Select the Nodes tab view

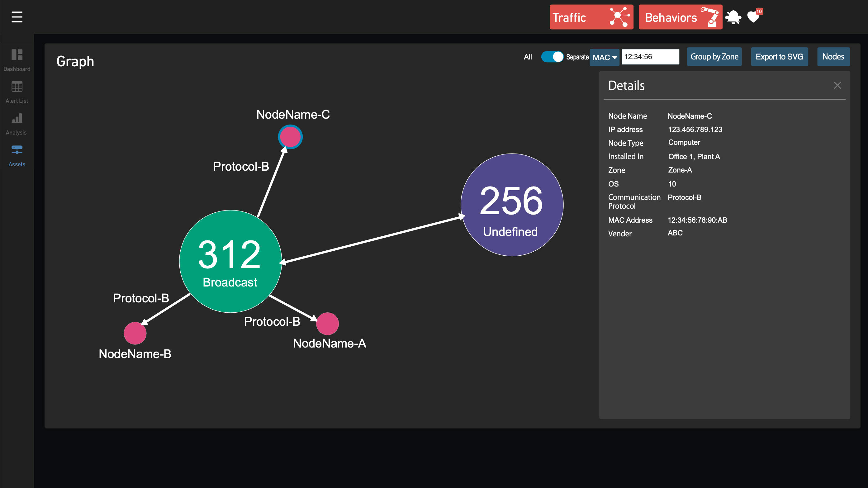click(x=833, y=57)
